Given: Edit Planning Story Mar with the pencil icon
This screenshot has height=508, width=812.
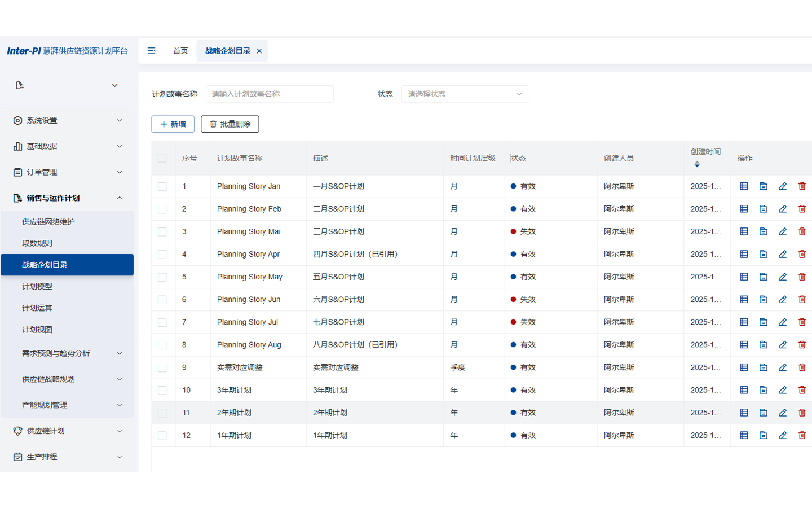Looking at the screenshot, I should click(x=783, y=231).
